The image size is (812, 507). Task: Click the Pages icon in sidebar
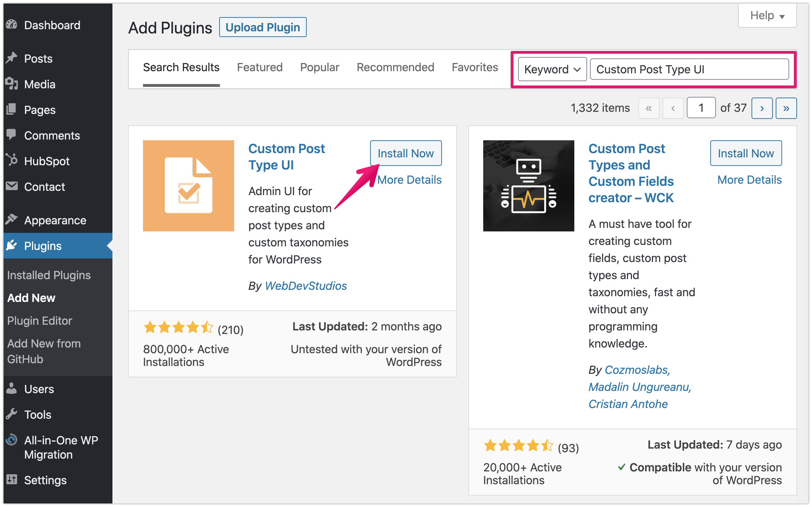coord(12,109)
